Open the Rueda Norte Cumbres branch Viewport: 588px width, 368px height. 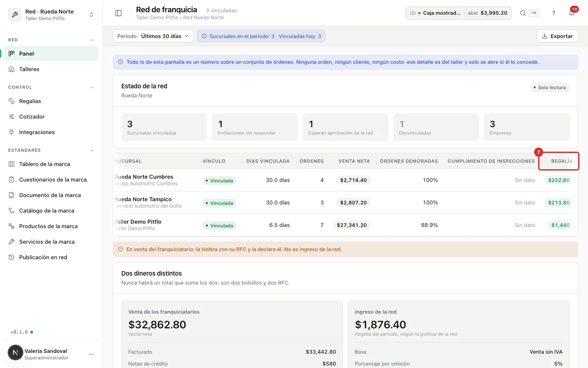click(x=144, y=177)
